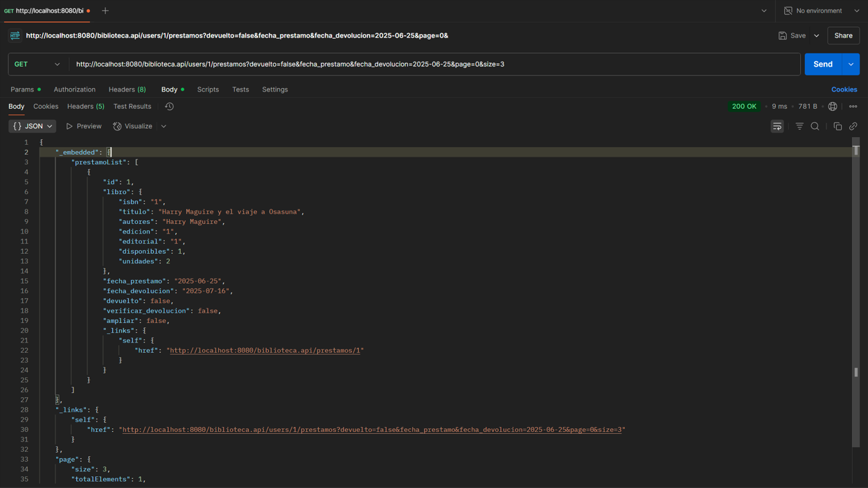Image resolution: width=868 pixels, height=488 pixels.
Task: Search within the response body
Action: [x=815, y=126]
